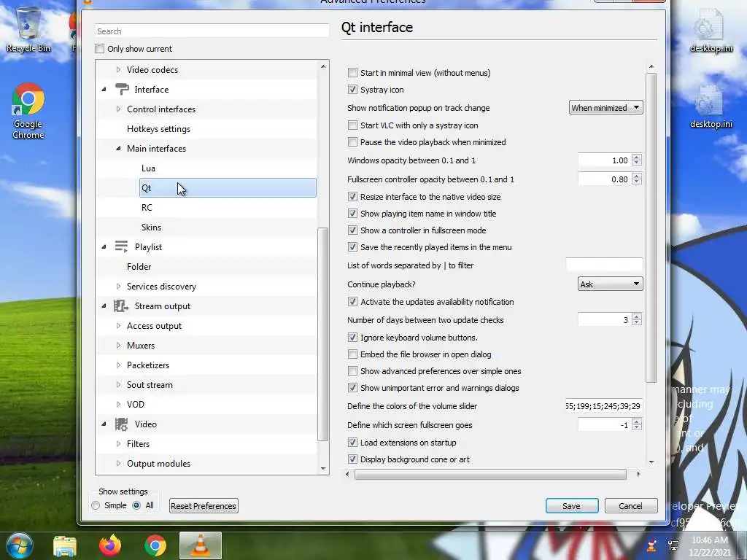Enable Pause the video playback when minimized
747x560 pixels.
pyautogui.click(x=352, y=142)
